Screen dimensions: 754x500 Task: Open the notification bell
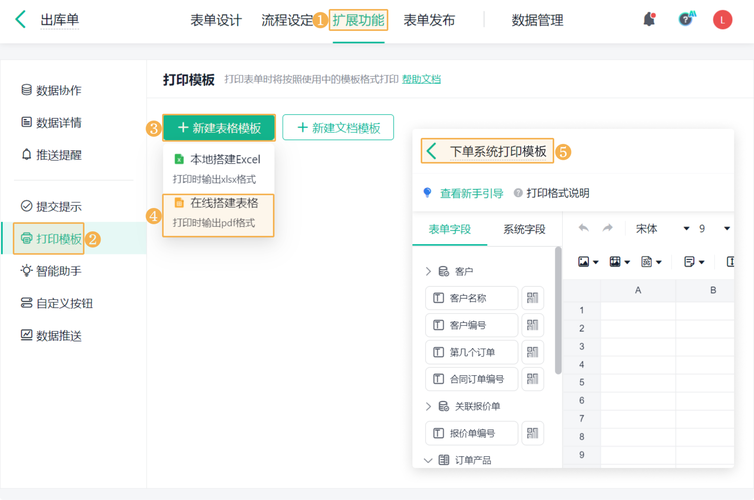[x=649, y=19]
